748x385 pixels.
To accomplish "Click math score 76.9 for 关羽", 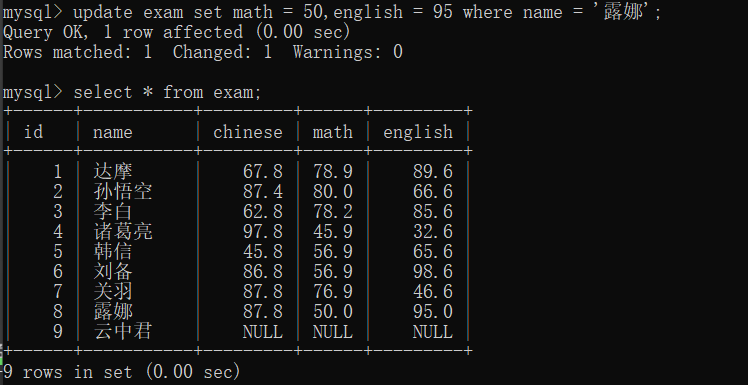I will click(x=333, y=292).
